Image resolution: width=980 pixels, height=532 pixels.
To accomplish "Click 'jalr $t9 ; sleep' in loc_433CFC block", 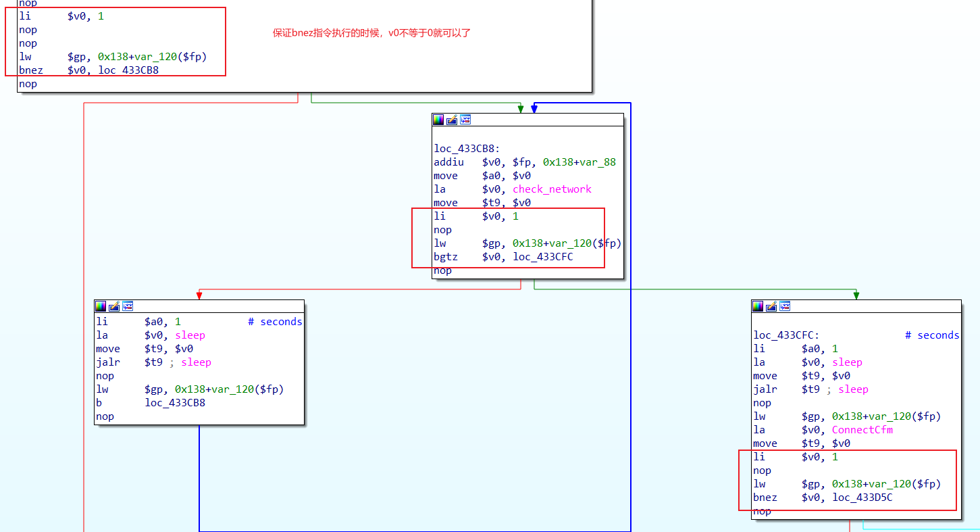I will [810, 389].
